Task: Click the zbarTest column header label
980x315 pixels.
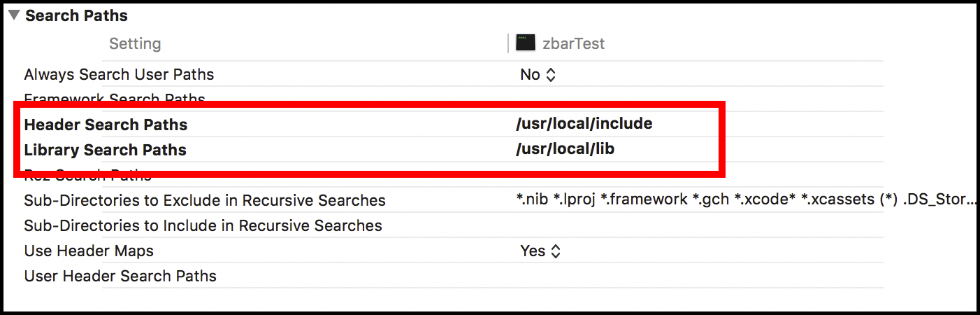Action: (x=573, y=43)
